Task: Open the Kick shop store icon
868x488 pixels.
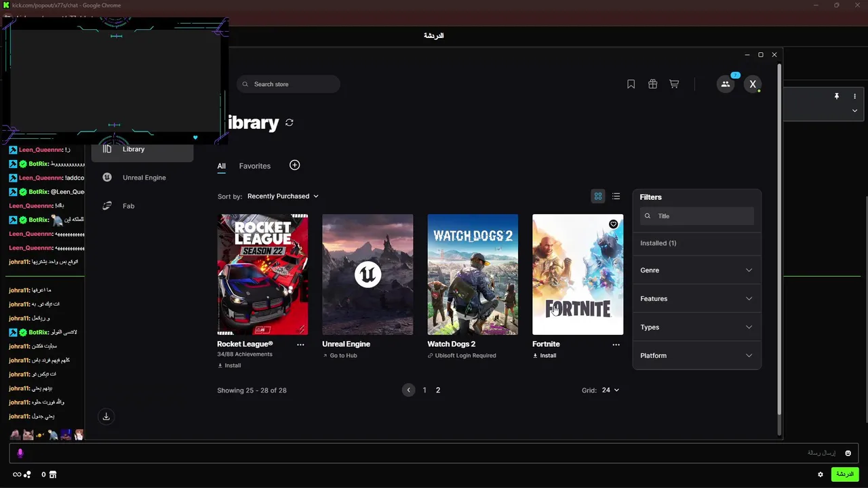Action: [x=53, y=474]
